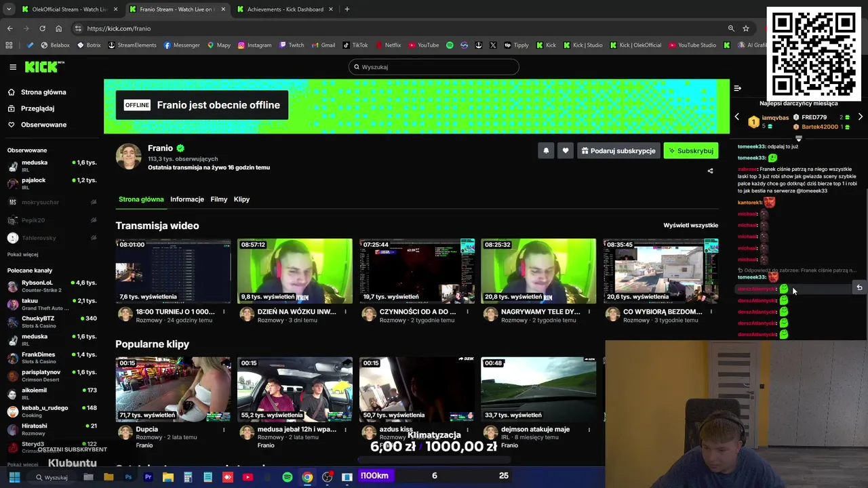Screen dimensions: 868x488
Task: Select the Strona główna channel tab
Action: tap(141, 199)
